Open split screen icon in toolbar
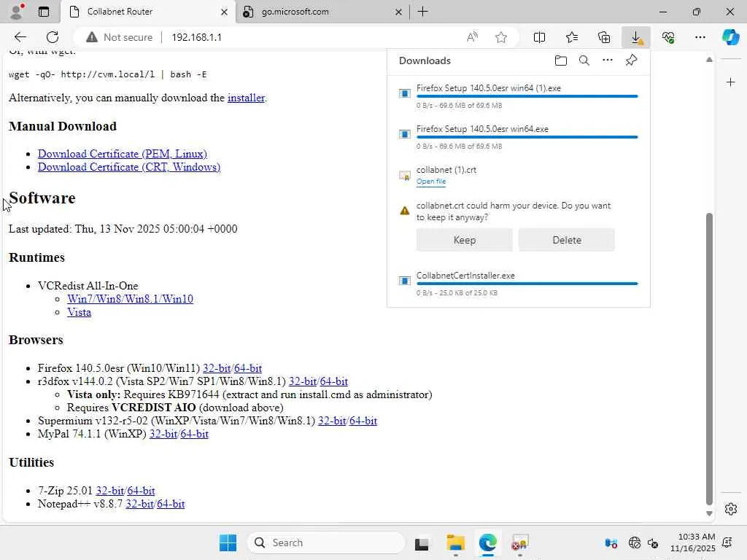 point(539,37)
